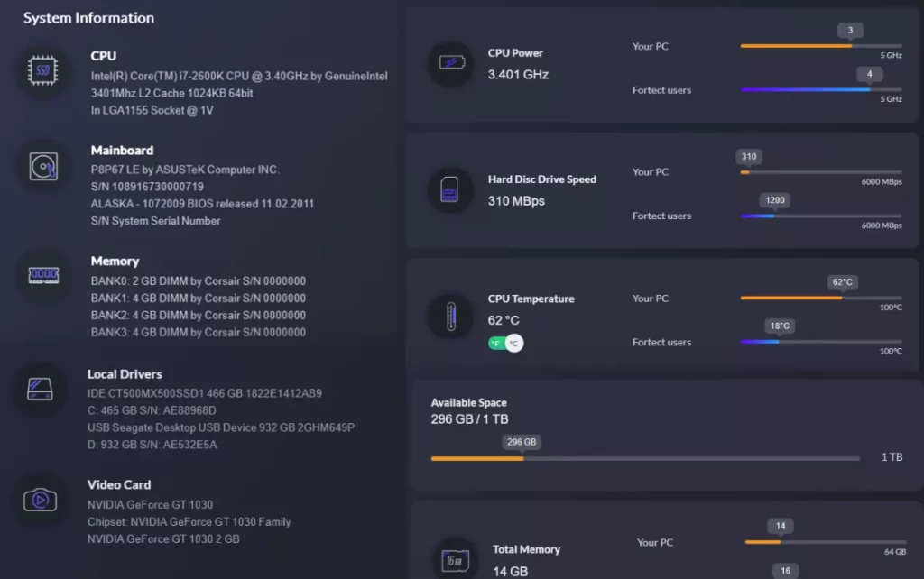
Task: Click the Mainboard disc icon
Action: click(43, 166)
